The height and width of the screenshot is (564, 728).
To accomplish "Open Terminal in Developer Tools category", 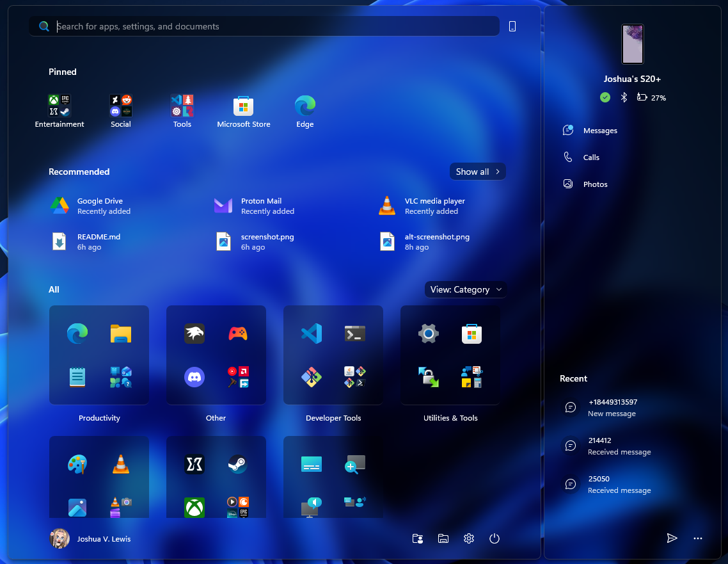I will 354,334.
